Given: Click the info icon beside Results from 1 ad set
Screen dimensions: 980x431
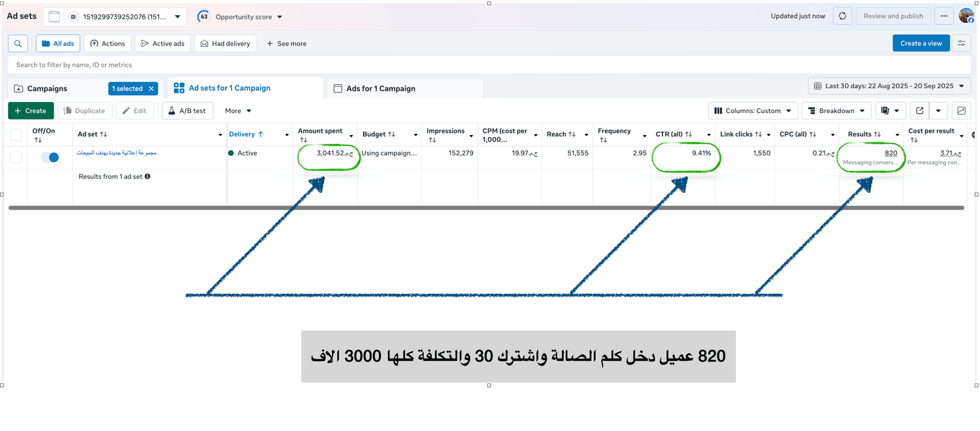Looking at the screenshot, I should click(148, 176).
